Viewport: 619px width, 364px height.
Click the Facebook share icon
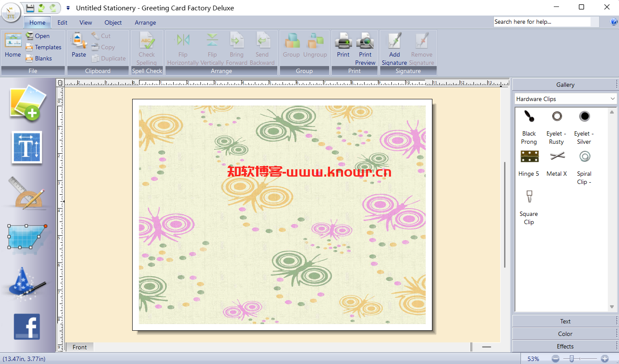(x=27, y=326)
